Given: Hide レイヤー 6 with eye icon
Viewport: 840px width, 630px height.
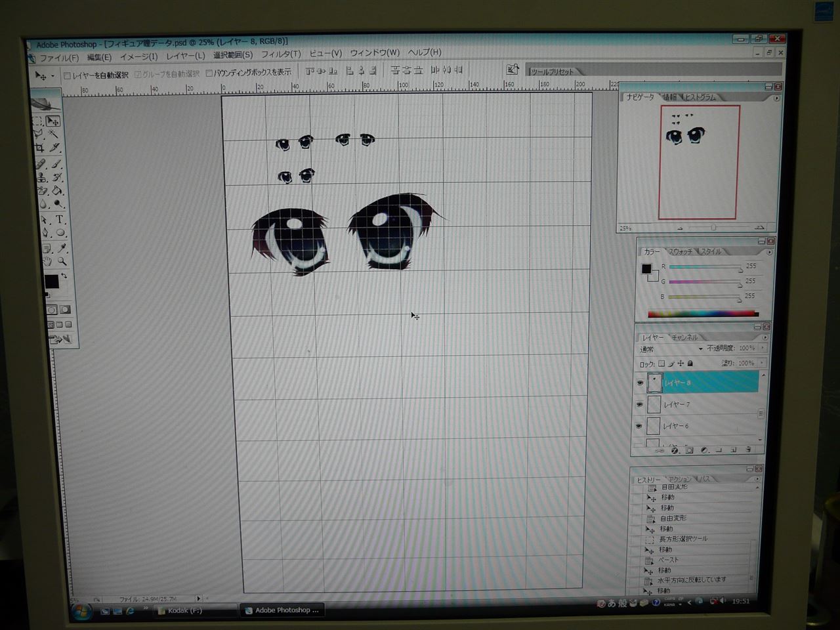Looking at the screenshot, I should pos(639,426).
